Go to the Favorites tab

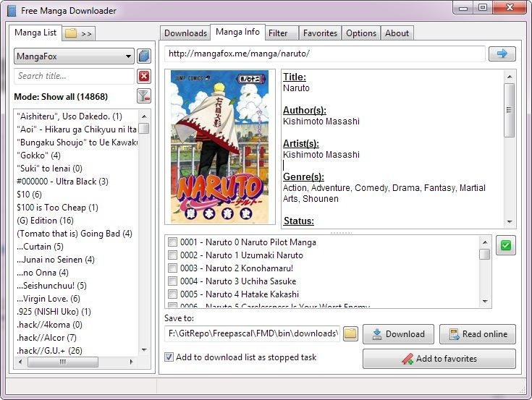coord(320,33)
